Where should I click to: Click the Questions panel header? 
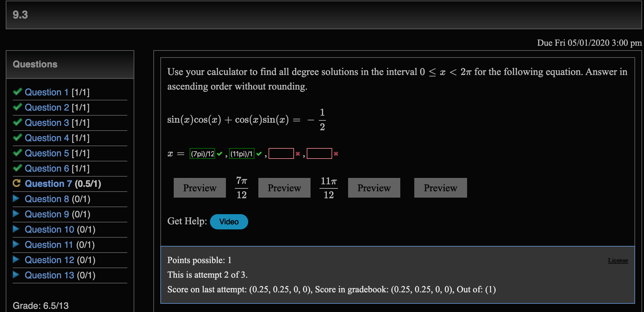click(x=70, y=64)
